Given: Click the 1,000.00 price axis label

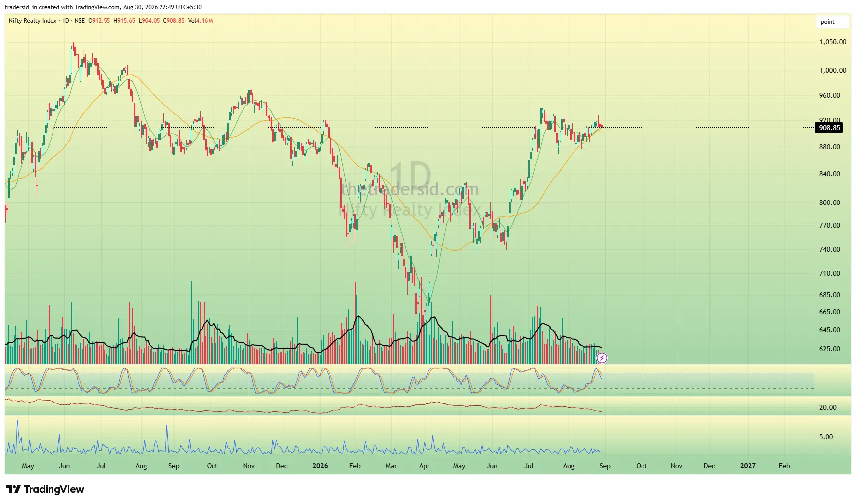Looking at the screenshot, I should point(833,70).
